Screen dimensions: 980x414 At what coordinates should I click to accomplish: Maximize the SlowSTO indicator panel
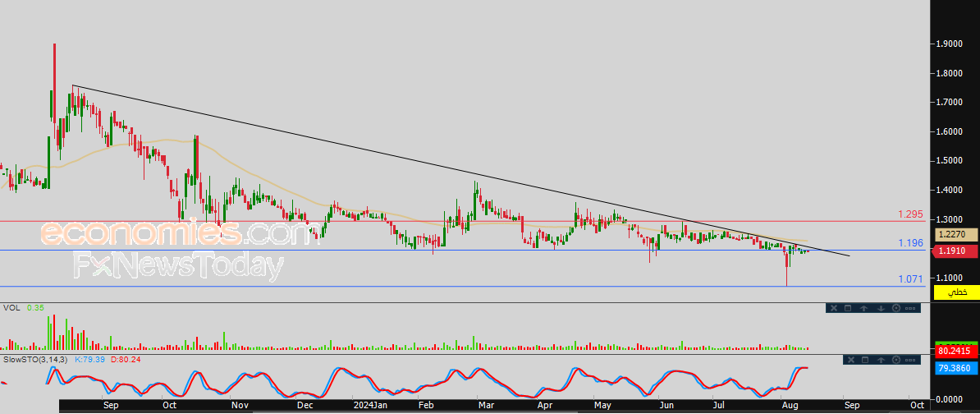pos(865,360)
